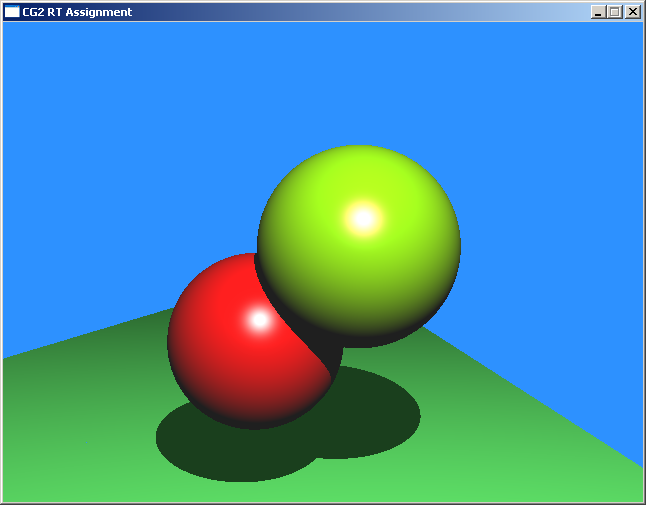Maximize the CG2 RT Assignment window
The height and width of the screenshot is (505, 646).
[614, 12]
